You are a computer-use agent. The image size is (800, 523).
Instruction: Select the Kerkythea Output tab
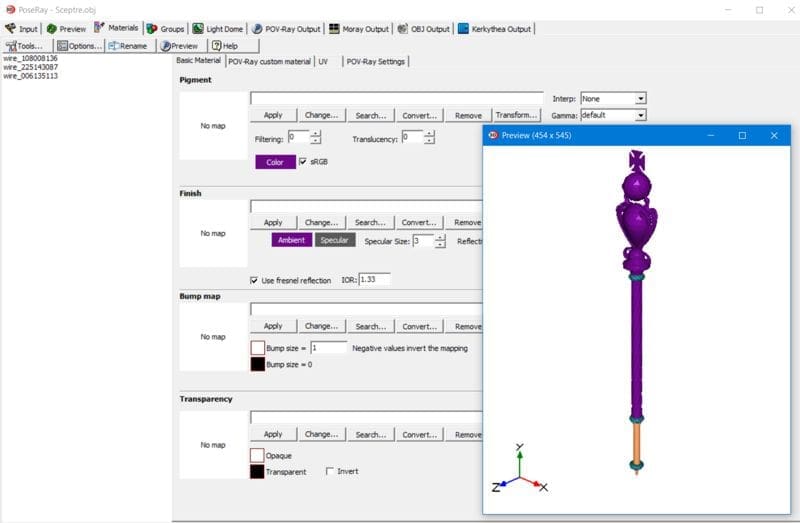494,29
